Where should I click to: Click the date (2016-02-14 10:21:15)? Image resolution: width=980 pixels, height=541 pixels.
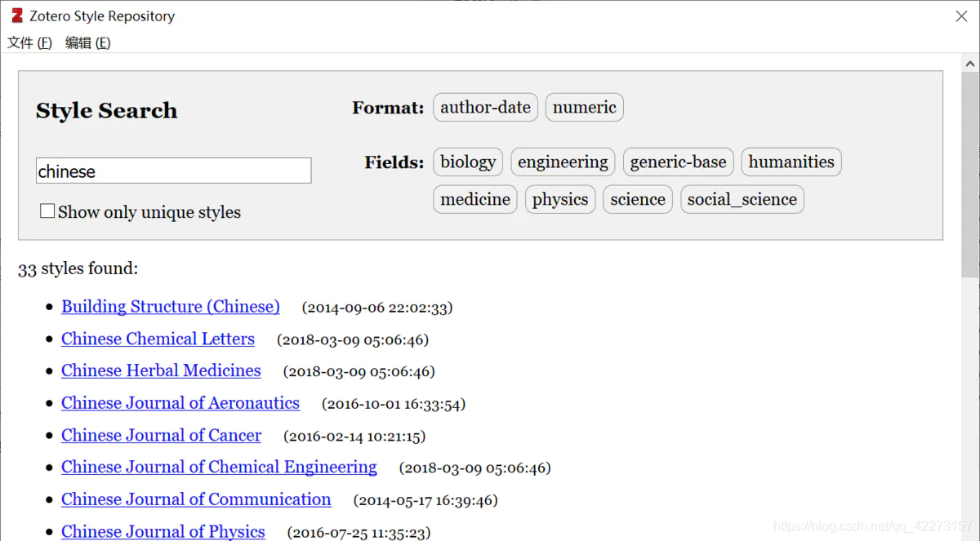click(354, 436)
